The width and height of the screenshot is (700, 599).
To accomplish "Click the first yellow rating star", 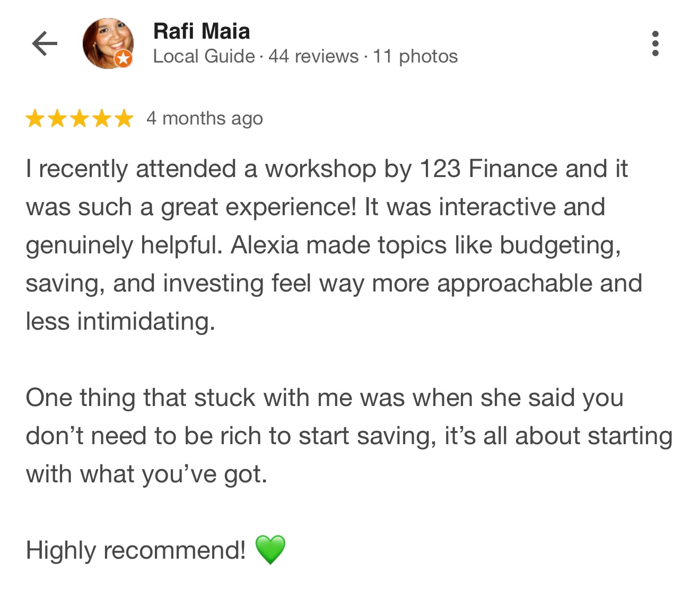I will (x=35, y=118).
